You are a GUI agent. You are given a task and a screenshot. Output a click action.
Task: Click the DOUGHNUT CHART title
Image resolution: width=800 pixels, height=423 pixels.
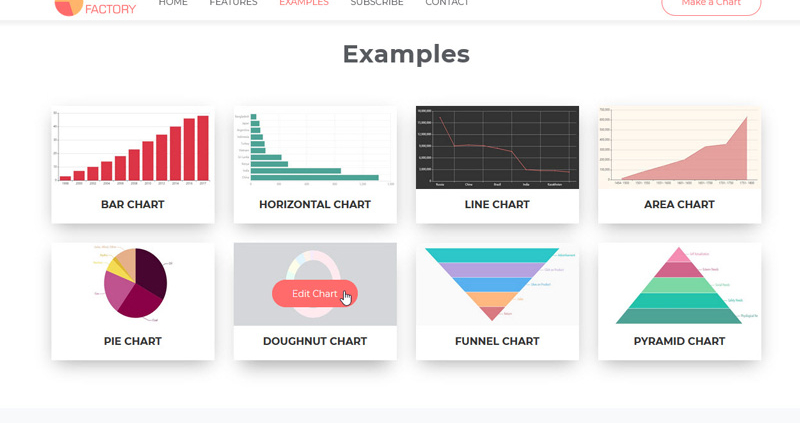coord(315,341)
